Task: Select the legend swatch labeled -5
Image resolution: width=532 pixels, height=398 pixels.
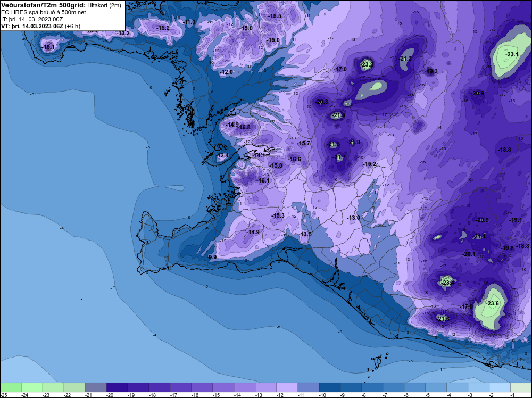Action: pyautogui.click(x=436, y=387)
